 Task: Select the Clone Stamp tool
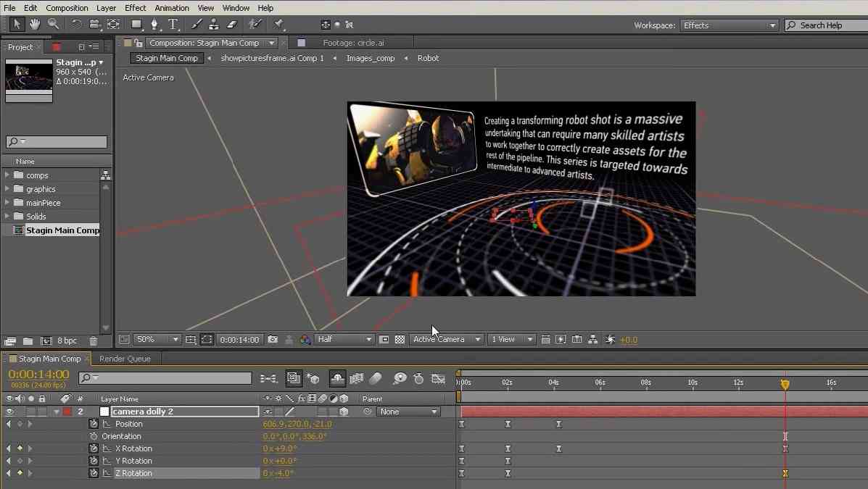214,25
